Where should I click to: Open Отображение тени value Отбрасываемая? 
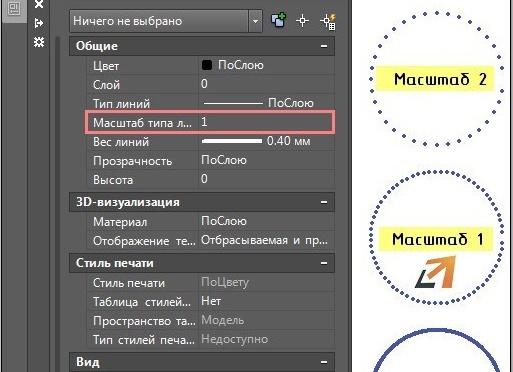266,240
